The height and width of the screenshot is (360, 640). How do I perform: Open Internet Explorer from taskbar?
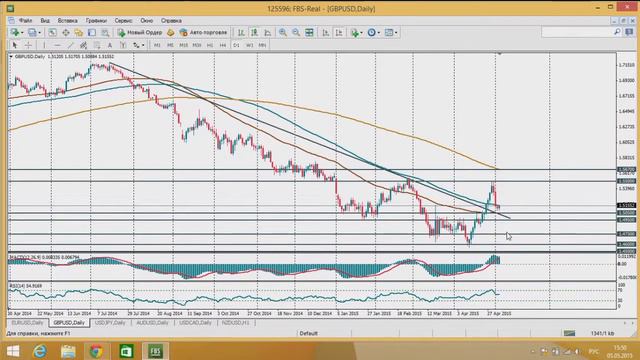point(40,351)
